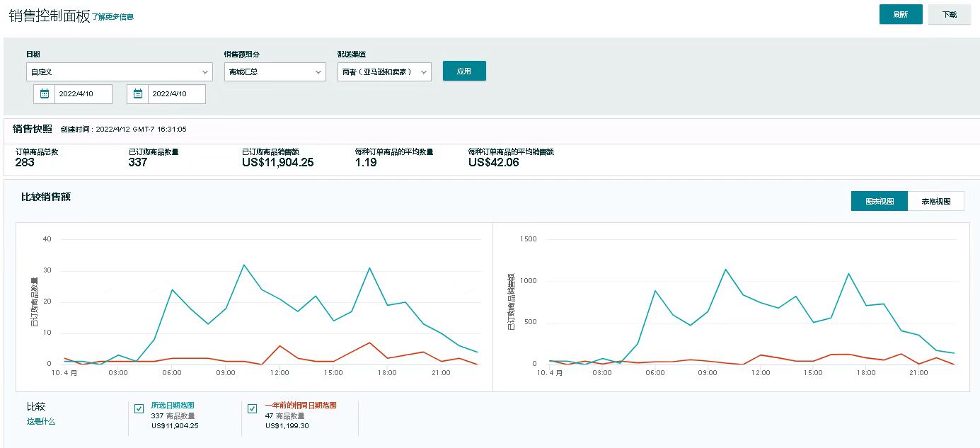Click the 下载 button
This screenshot has height=448, width=980.
point(949,14)
